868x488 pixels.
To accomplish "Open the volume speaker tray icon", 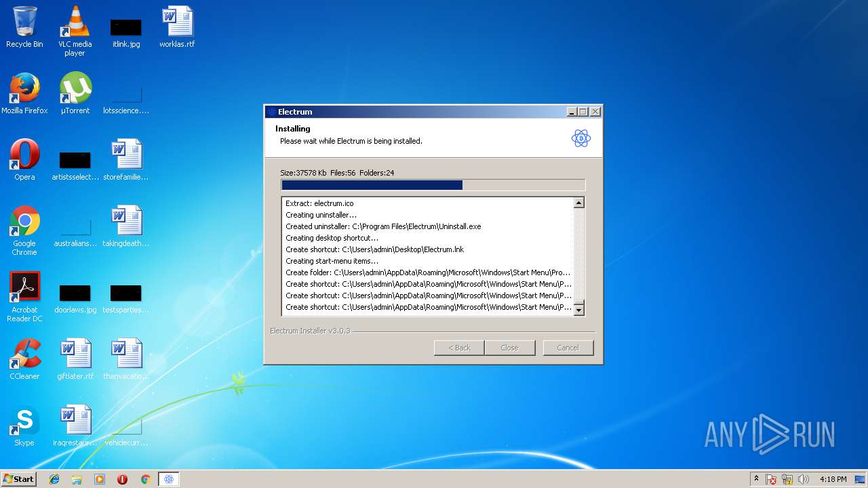I will 804,479.
